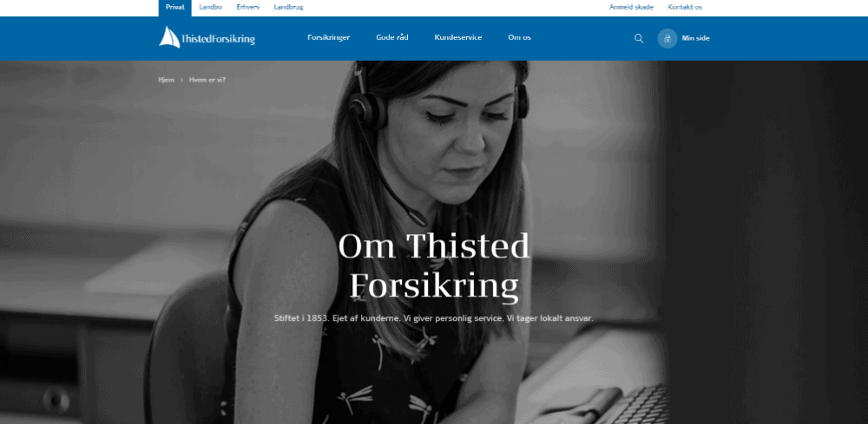Go to Hjem in the breadcrumb
Viewport: 868px width, 424px height.
[x=166, y=80]
